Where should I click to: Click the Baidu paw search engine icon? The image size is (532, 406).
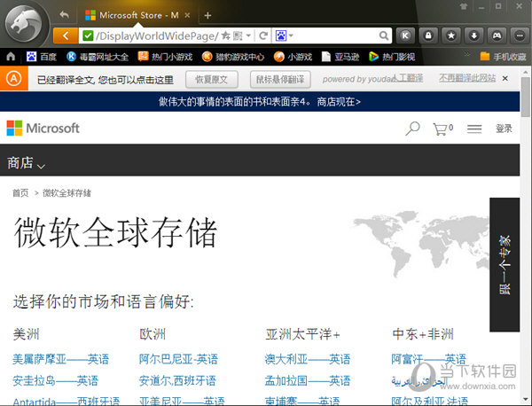click(x=281, y=35)
